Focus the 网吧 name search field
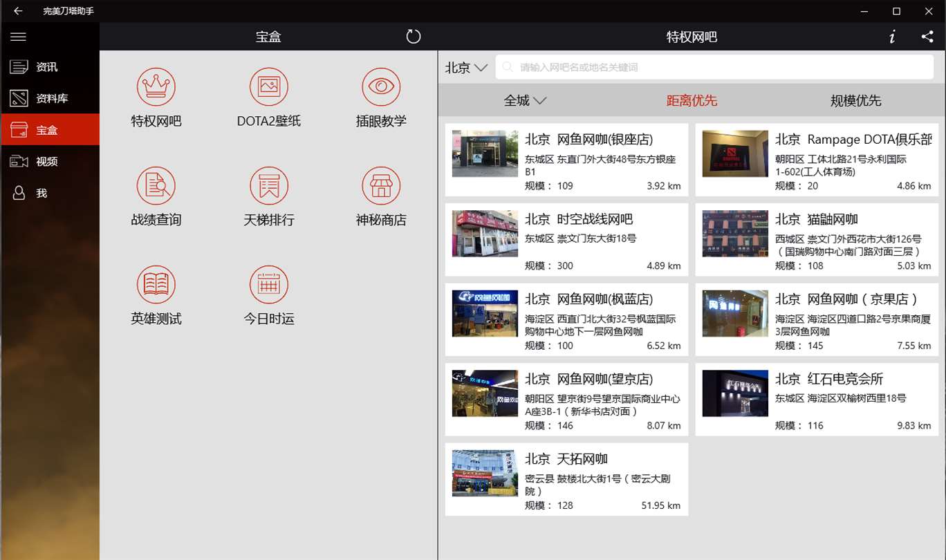Image resolution: width=946 pixels, height=560 pixels. pyautogui.click(x=714, y=67)
